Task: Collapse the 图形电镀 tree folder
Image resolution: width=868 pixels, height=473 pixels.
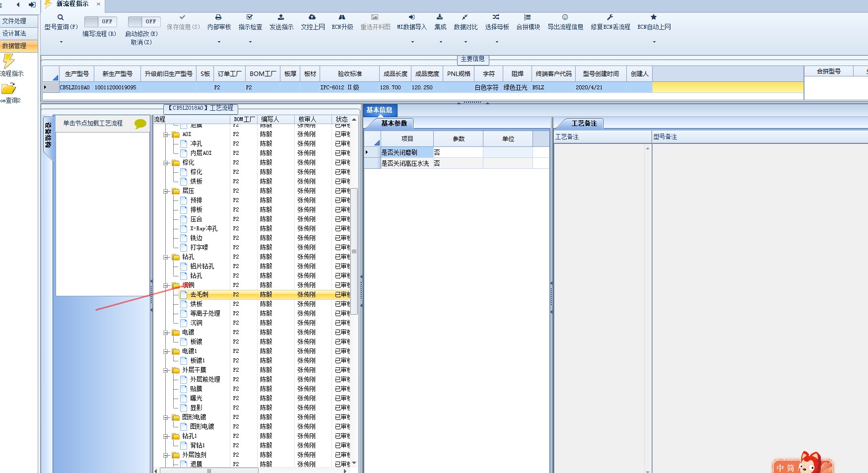Action: [166, 417]
